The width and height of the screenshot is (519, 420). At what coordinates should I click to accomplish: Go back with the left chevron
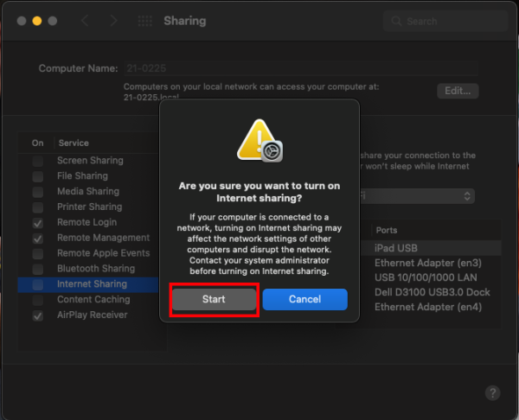[x=85, y=21]
